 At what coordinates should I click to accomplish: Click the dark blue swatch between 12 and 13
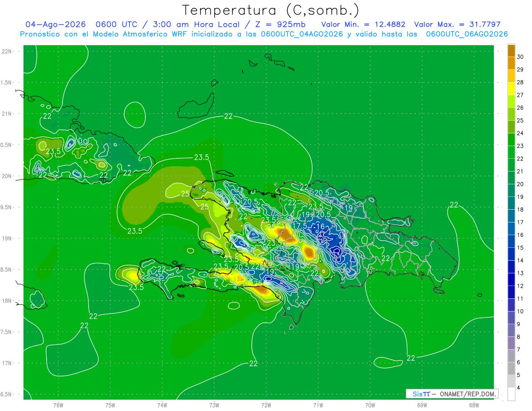pos(511,279)
